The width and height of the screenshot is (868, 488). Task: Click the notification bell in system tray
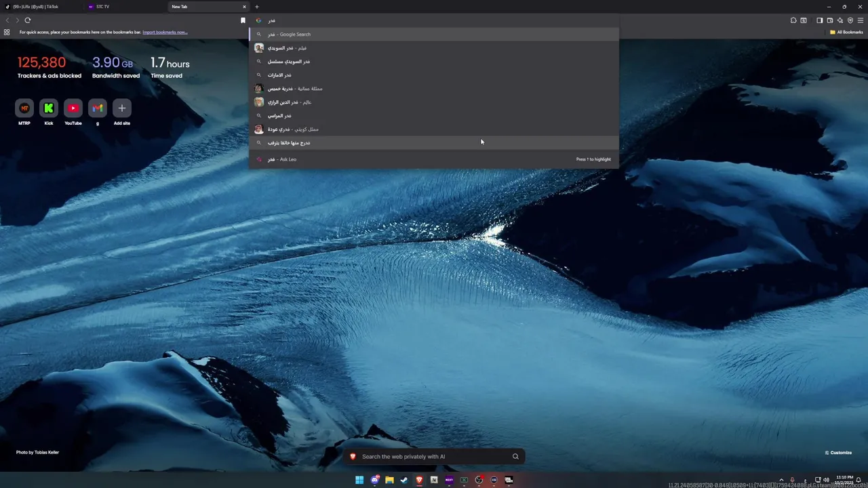(859, 480)
